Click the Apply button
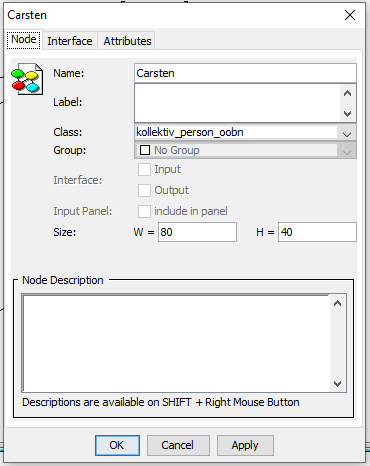 click(245, 445)
